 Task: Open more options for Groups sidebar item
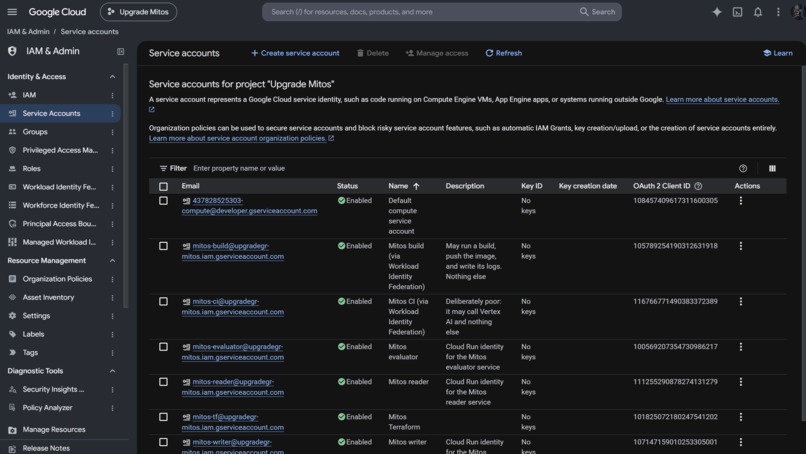click(x=112, y=132)
